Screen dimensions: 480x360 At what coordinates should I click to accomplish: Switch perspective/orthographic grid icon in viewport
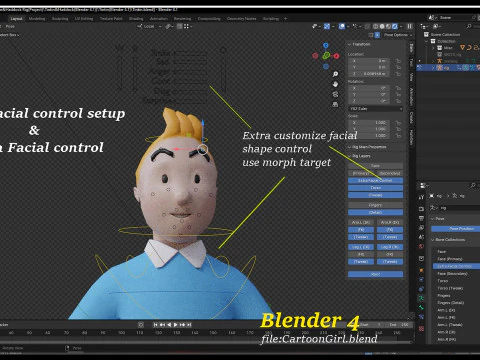coord(335,105)
